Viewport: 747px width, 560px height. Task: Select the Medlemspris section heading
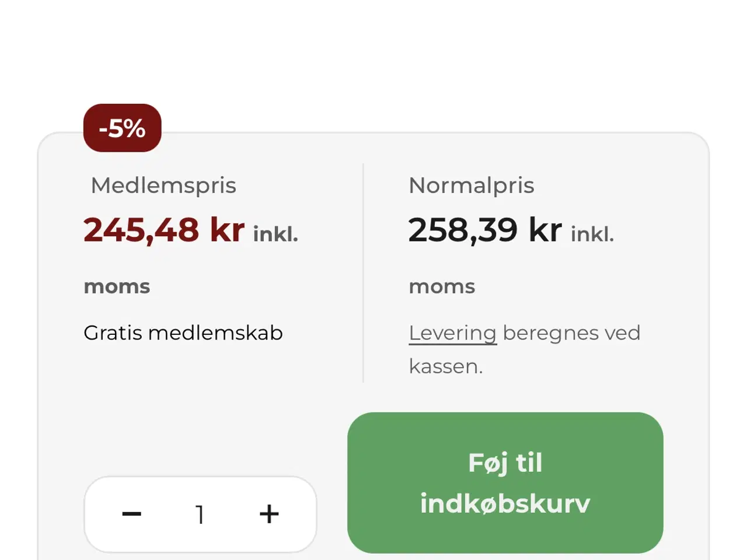tap(163, 185)
